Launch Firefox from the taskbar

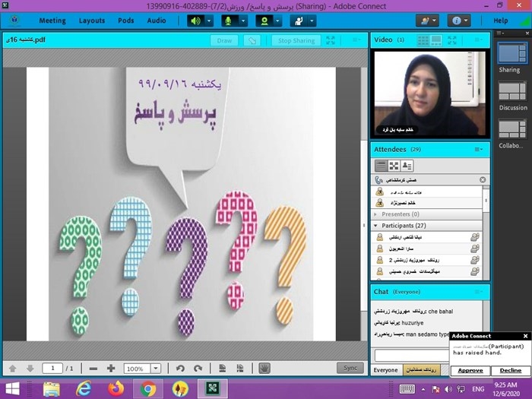(115, 388)
